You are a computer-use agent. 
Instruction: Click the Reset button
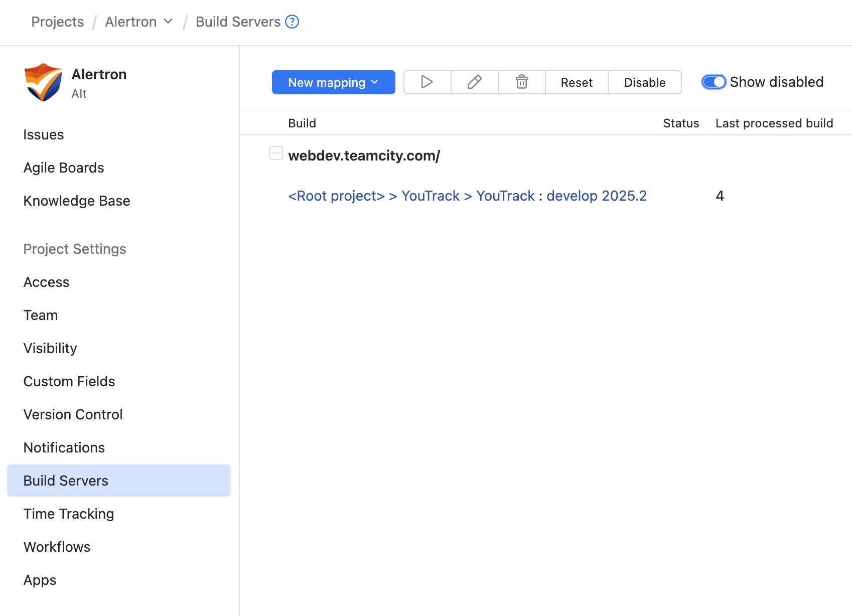click(576, 82)
